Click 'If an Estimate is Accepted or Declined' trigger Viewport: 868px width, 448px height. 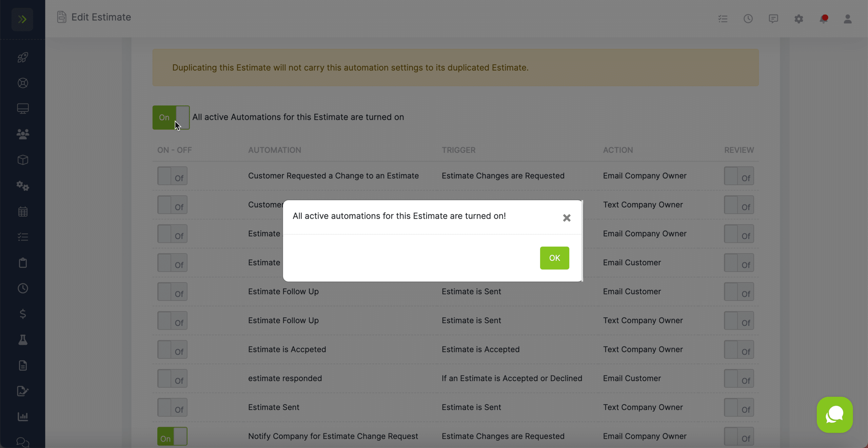(x=512, y=378)
